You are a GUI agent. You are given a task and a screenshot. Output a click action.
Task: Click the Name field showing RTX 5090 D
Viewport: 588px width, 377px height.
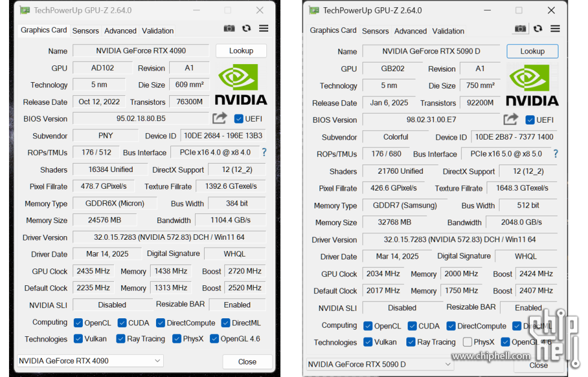point(431,52)
